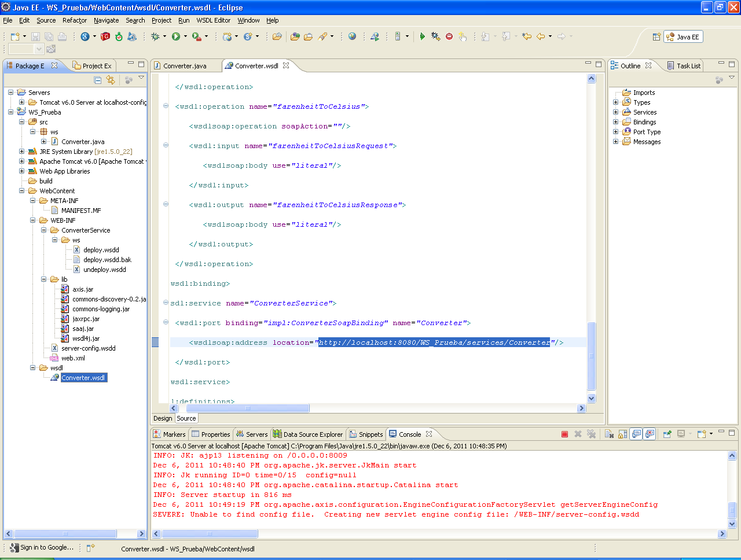Click the Last Edit Location arrow icon
741x560 pixels.
click(x=527, y=36)
